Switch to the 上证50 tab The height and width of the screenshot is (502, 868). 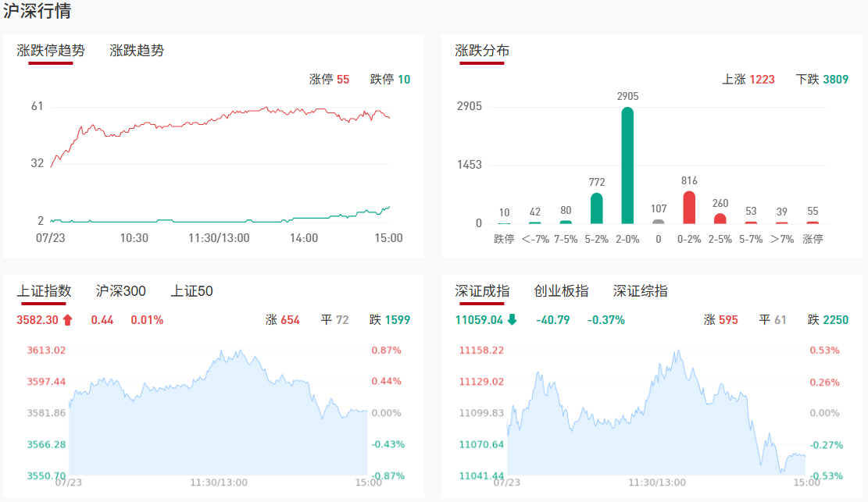tap(192, 291)
